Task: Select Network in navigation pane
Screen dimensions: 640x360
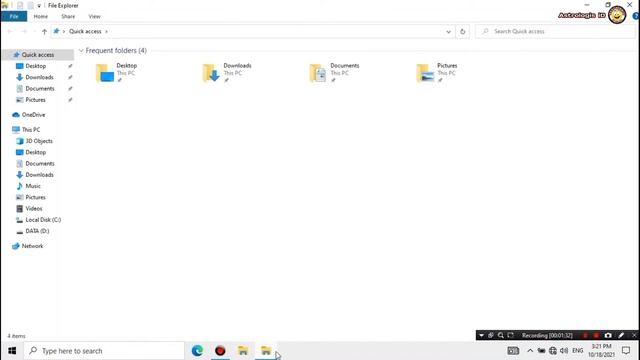Action: (x=32, y=246)
